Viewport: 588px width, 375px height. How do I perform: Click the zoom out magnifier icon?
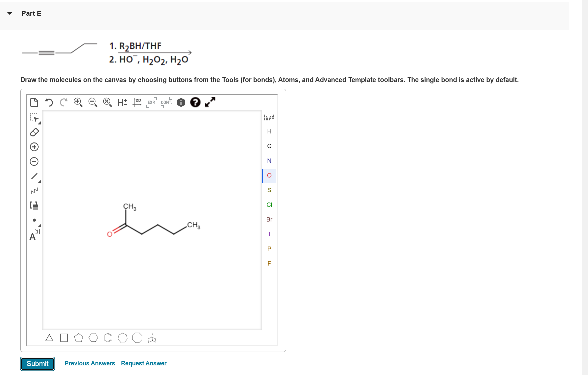[92, 103]
